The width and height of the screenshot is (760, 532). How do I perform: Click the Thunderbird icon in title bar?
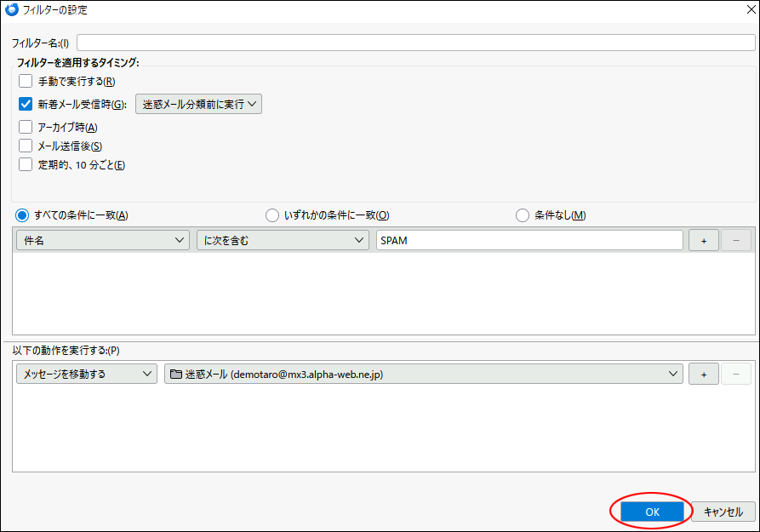pos(12,10)
